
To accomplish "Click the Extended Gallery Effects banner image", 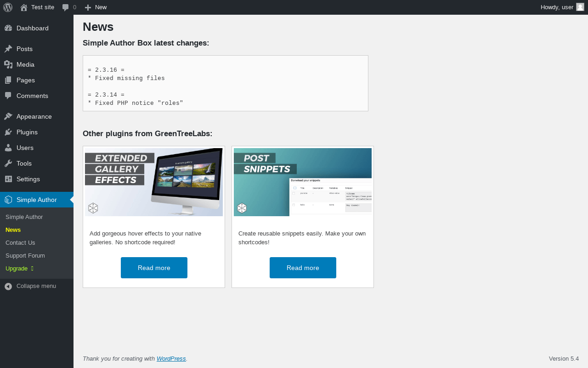I will [154, 182].
